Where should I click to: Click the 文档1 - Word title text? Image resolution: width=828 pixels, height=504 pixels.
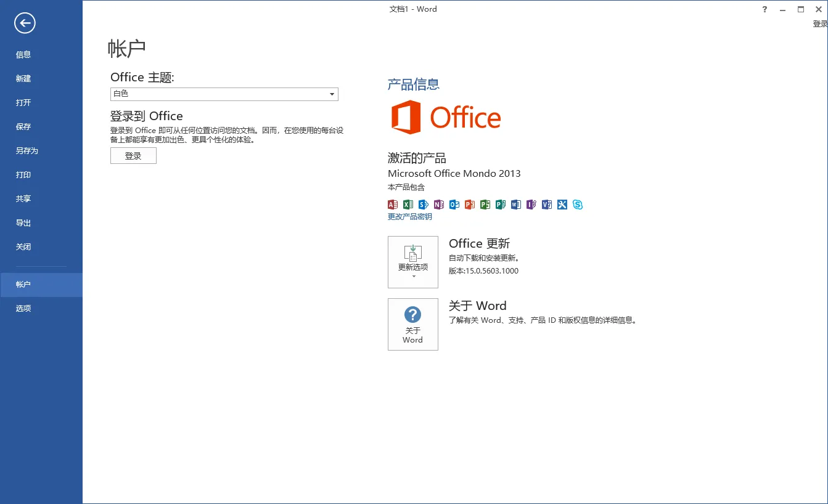click(413, 9)
